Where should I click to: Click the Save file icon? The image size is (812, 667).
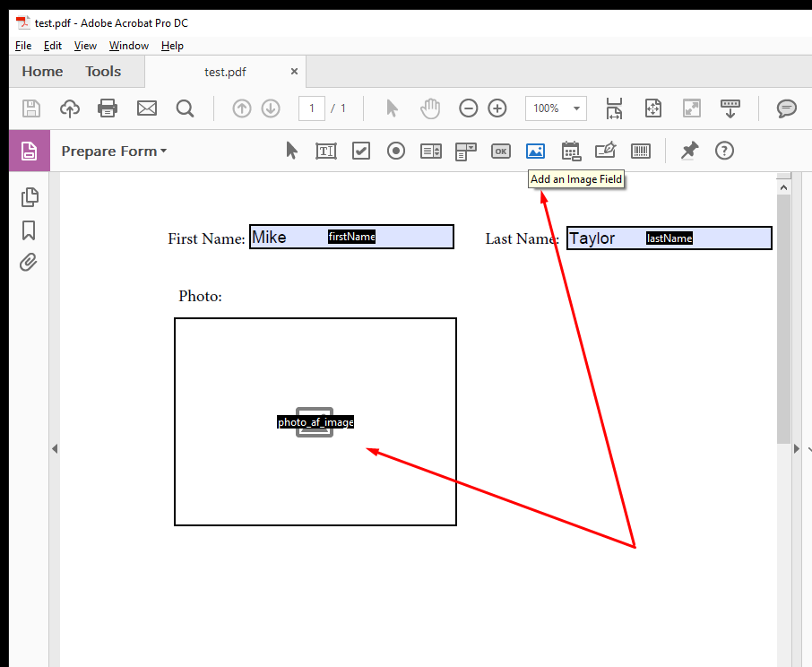(x=31, y=108)
